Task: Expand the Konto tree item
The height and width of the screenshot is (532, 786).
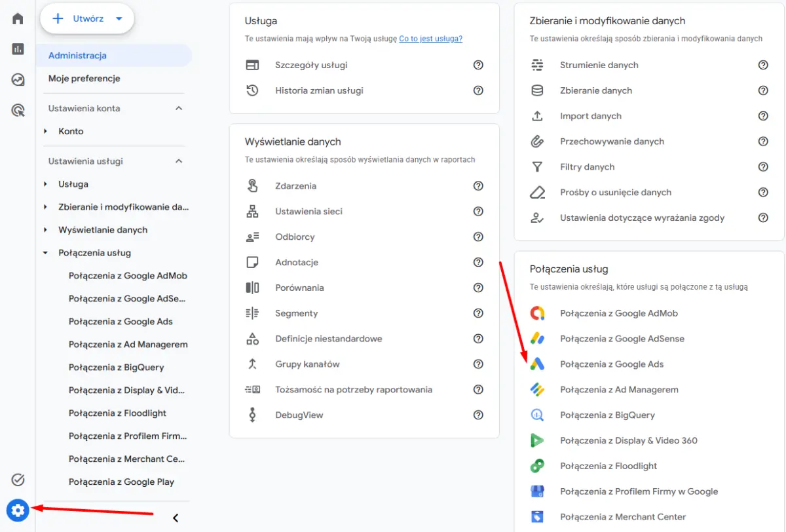Action: (46, 131)
